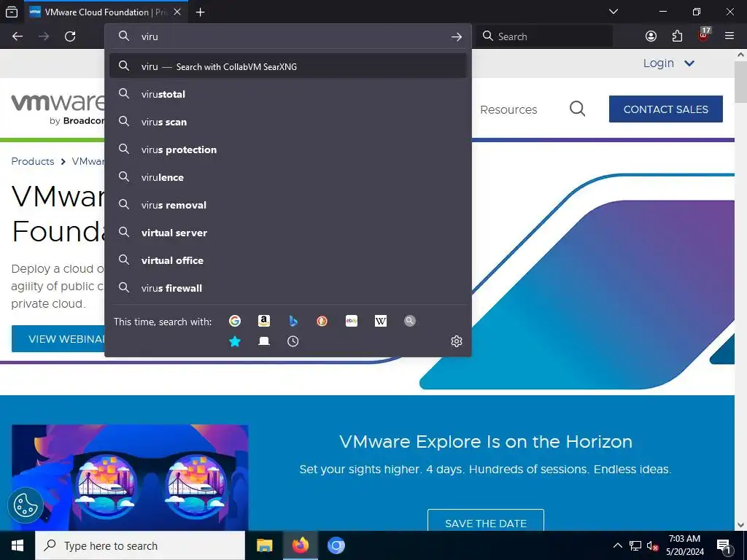Click the muted volume tray icon
This screenshot has height=560, width=747.
[653, 545]
